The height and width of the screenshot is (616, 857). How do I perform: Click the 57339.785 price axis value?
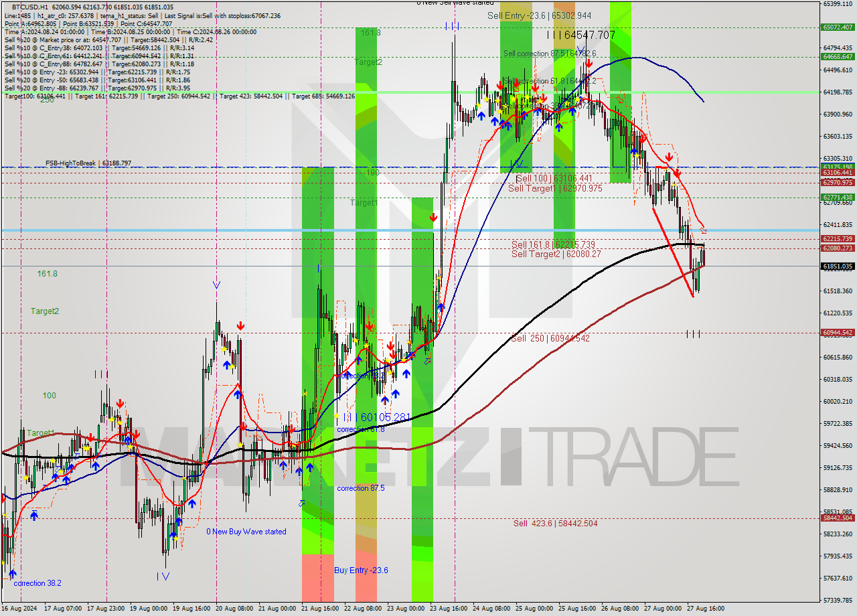point(837,600)
